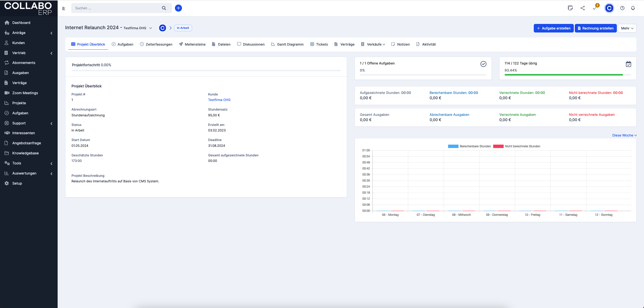The image size is (644, 308).
Task: Click the Verträge project tab
Action: tap(344, 44)
